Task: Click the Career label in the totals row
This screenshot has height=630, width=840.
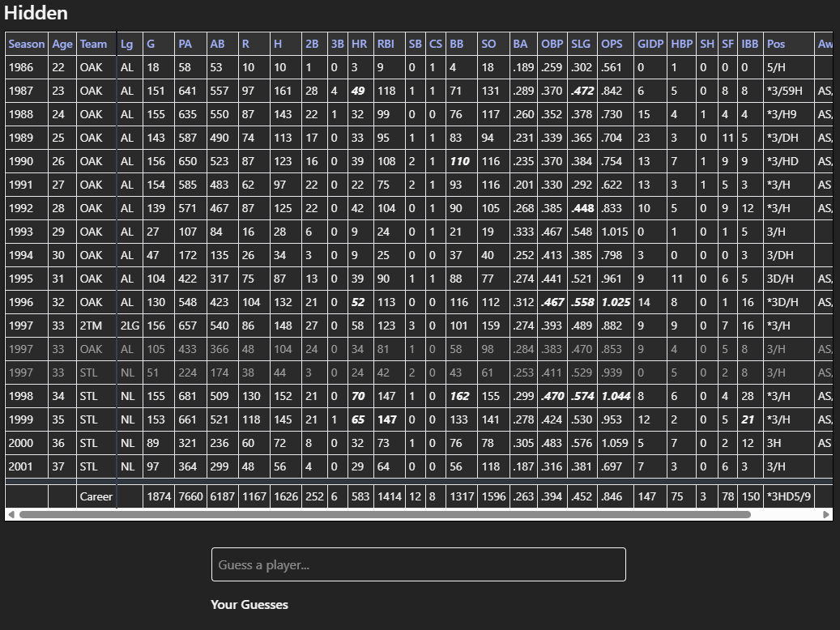Action: pyautogui.click(x=96, y=496)
